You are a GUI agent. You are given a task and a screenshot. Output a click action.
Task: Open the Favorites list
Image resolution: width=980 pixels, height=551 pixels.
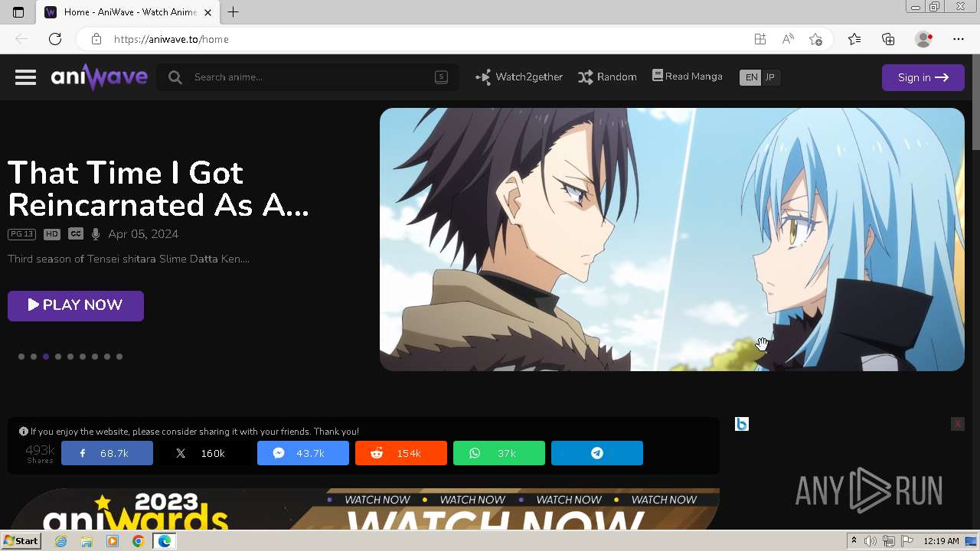pos(854,39)
